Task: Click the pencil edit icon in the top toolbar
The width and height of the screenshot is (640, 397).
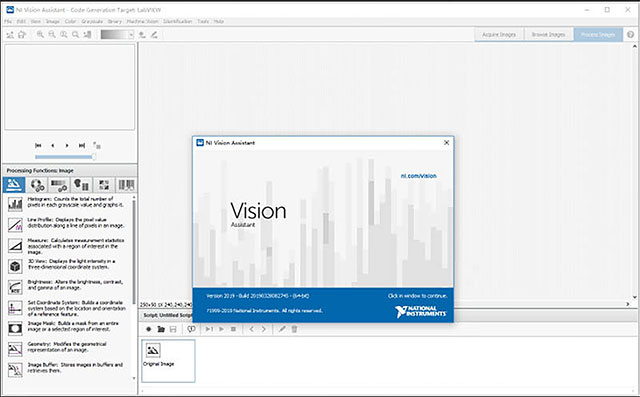Action: point(154,35)
